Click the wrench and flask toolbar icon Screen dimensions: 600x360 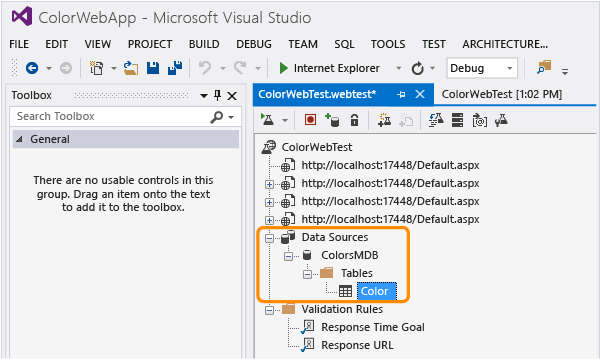tap(501, 120)
